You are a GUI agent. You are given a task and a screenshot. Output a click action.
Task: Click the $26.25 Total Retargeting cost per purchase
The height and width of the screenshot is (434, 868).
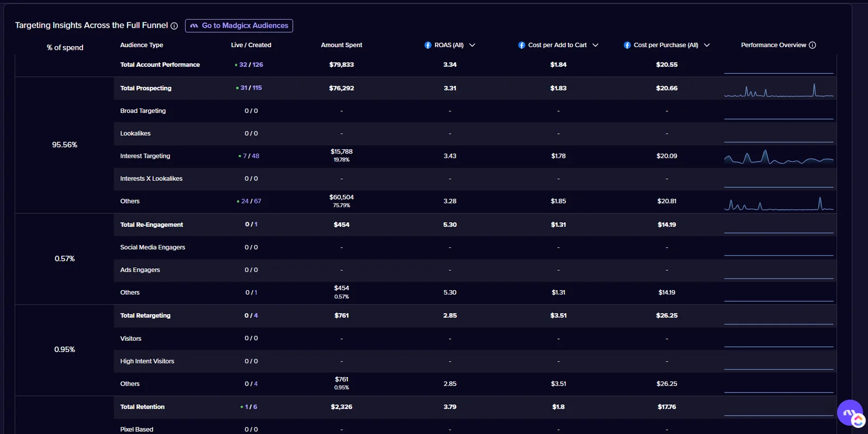(x=667, y=315)
